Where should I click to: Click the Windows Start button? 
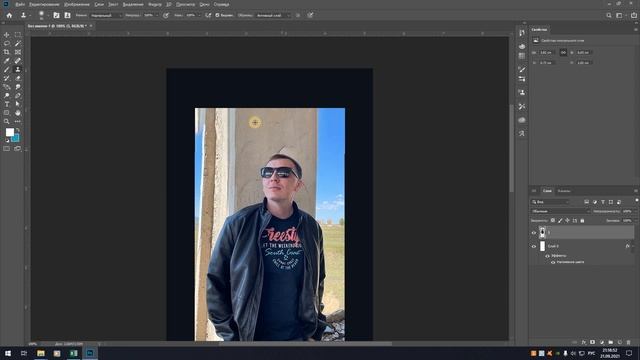8,353
